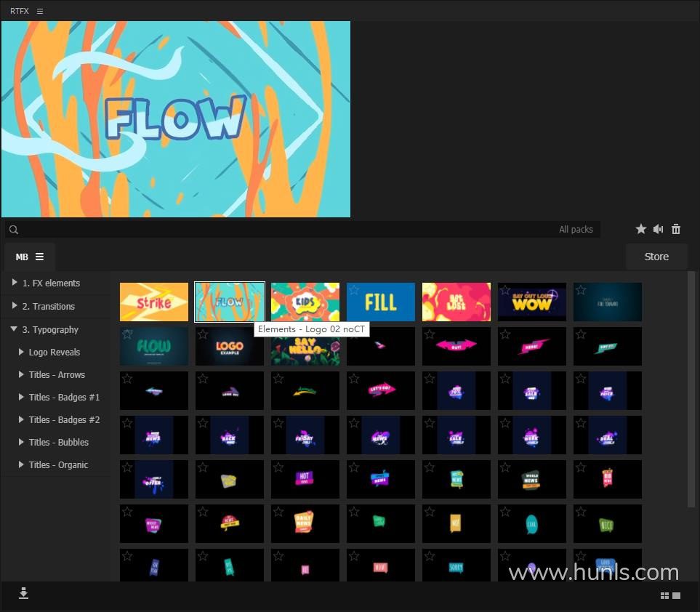
Task: Open the MB pack menu
Action: pyautogui.click(x=30, y=257)
